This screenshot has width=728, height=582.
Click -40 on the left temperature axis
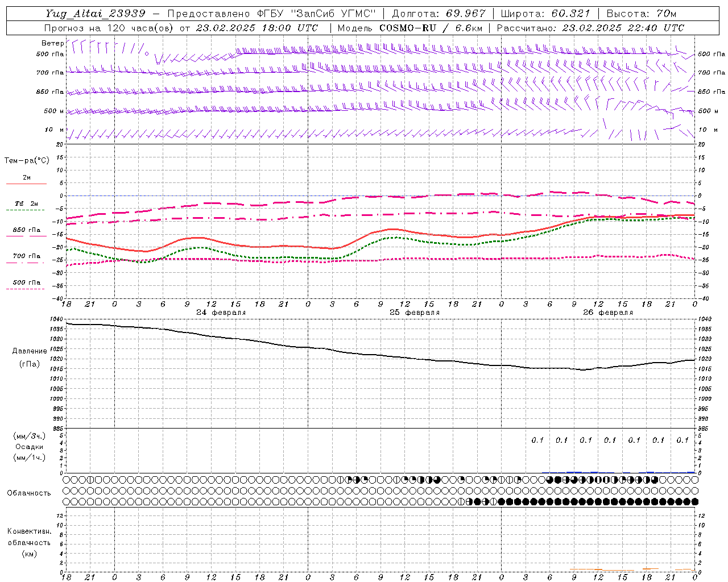pos(58,299)
